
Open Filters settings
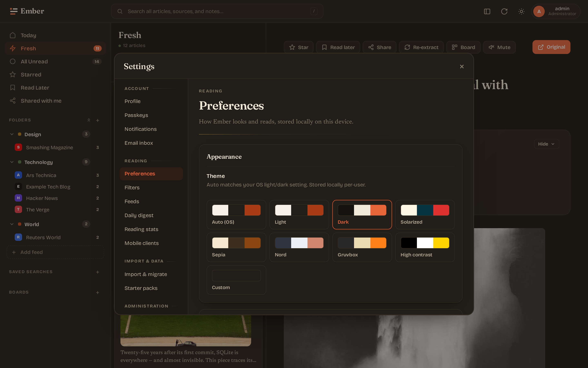coord(151,187)
